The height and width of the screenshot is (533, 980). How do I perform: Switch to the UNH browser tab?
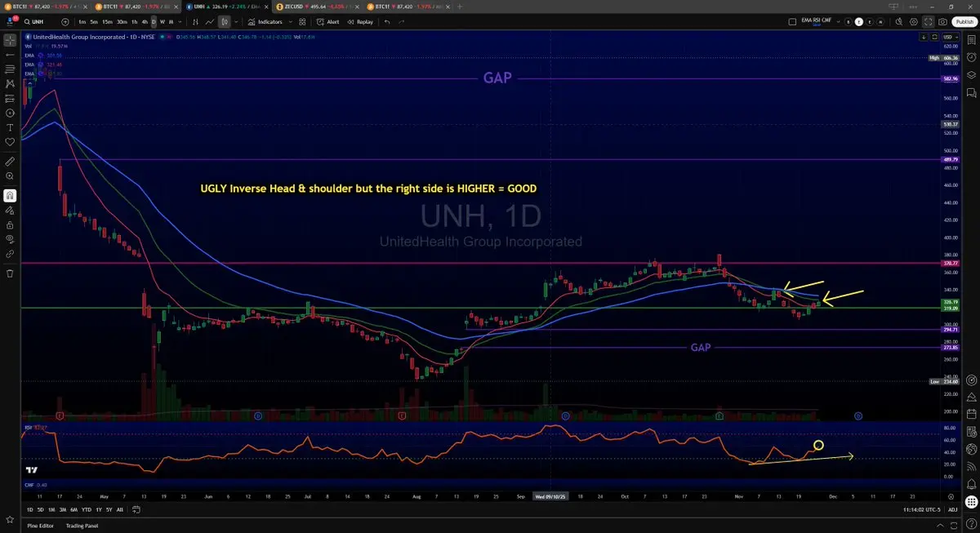coord(226,6)
